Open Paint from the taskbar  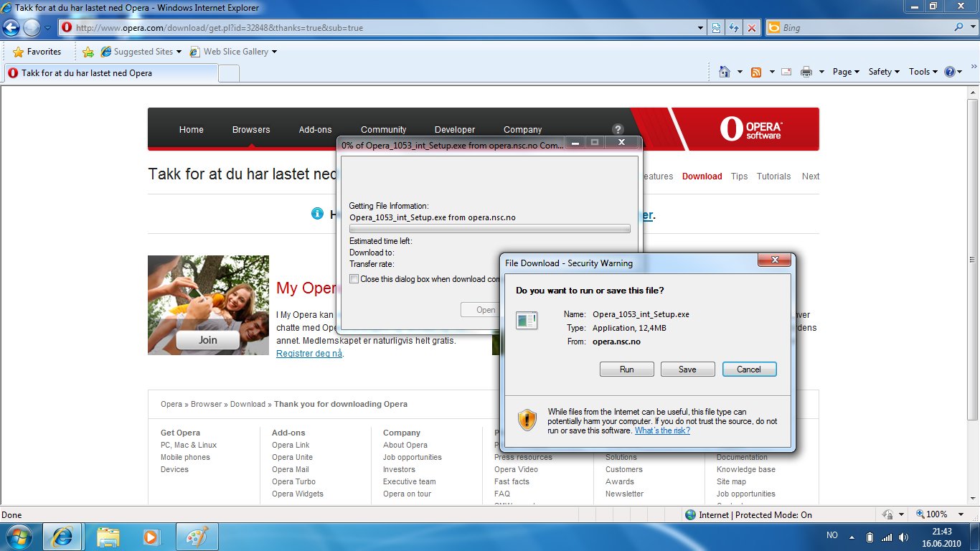tap(196, 537)
